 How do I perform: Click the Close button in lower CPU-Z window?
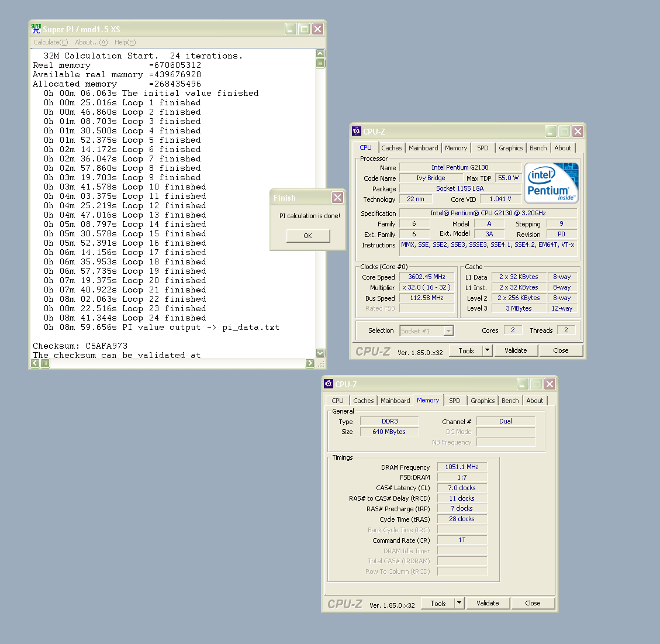533,603
